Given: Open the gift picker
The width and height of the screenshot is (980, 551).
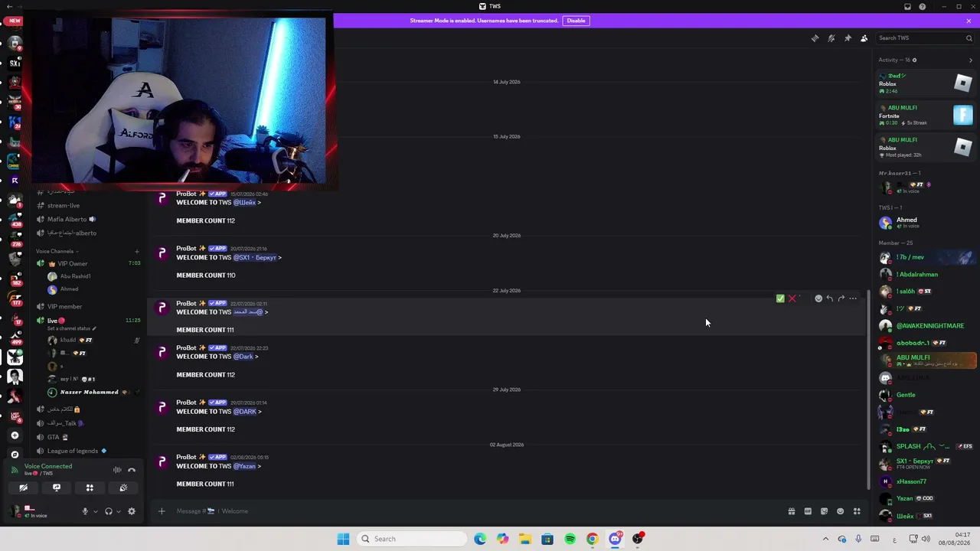Looking at the screenshot, I should point(792,511).
